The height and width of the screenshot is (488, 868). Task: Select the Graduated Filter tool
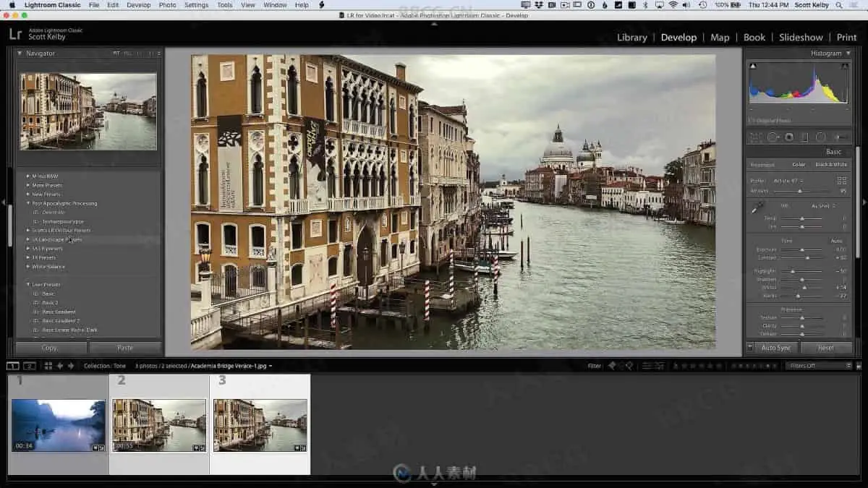804,137
